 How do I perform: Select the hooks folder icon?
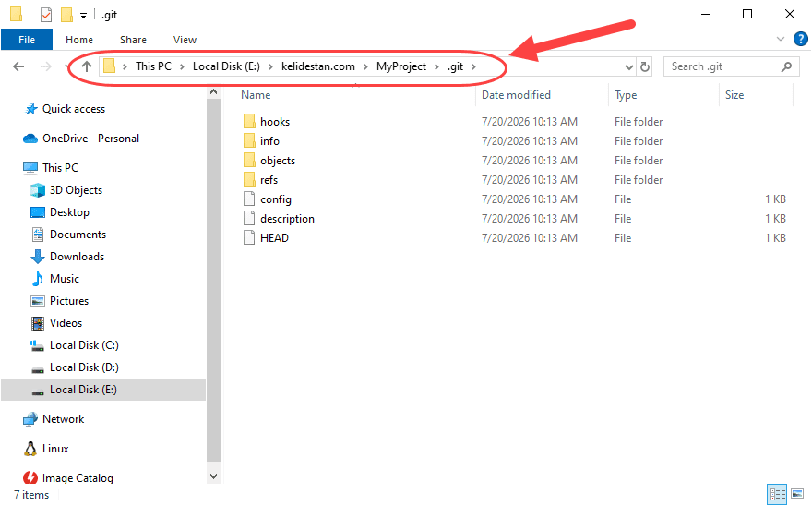point(249,121)
